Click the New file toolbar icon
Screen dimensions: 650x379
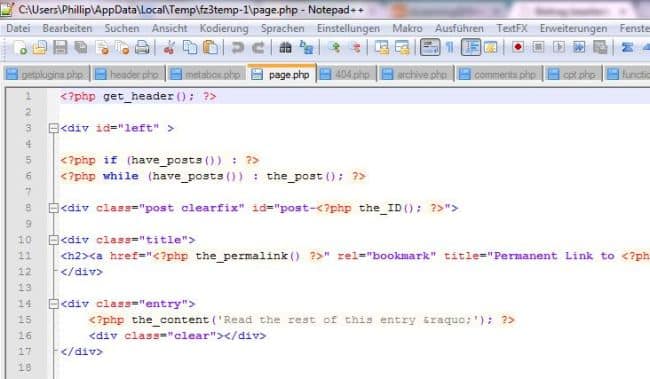(19, 48)
